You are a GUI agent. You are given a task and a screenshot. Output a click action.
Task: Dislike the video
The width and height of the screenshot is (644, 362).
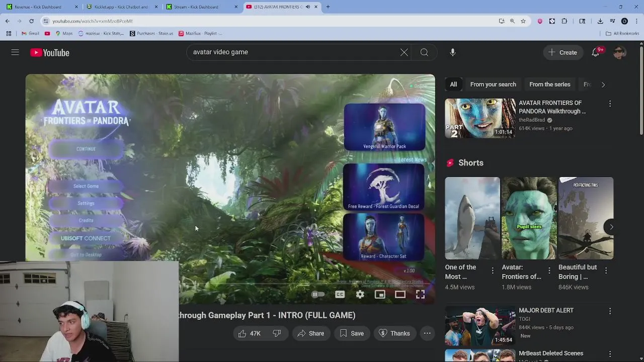(x=277, y=333)
